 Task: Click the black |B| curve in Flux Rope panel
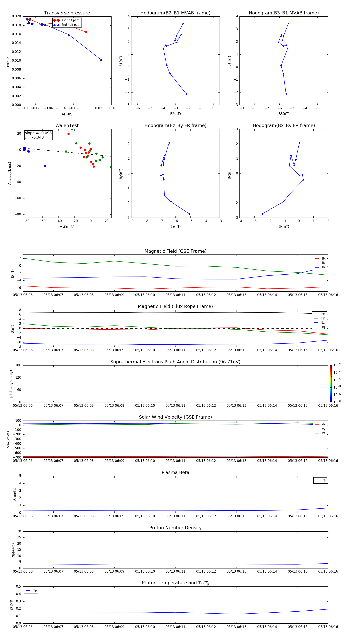[175, 312]
